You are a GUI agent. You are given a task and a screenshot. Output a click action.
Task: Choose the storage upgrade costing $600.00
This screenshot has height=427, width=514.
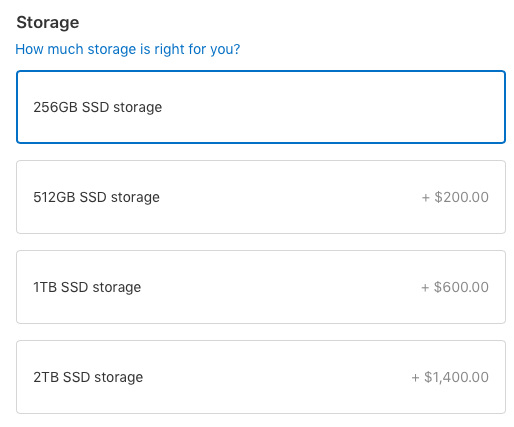261,287
